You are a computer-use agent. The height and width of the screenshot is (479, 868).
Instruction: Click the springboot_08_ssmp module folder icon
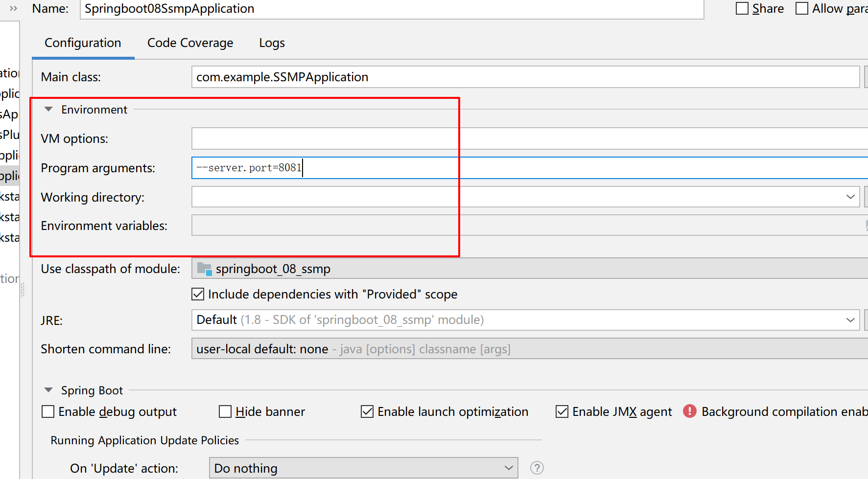[x=204, y=269]
